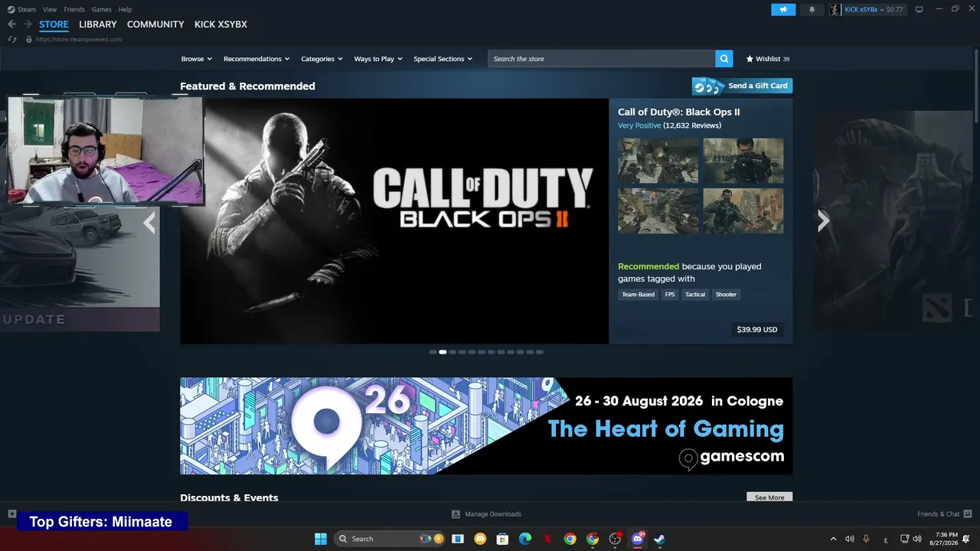Click the store URL in the address bar
Screen dimensions: 980x551
coord(79,39)
